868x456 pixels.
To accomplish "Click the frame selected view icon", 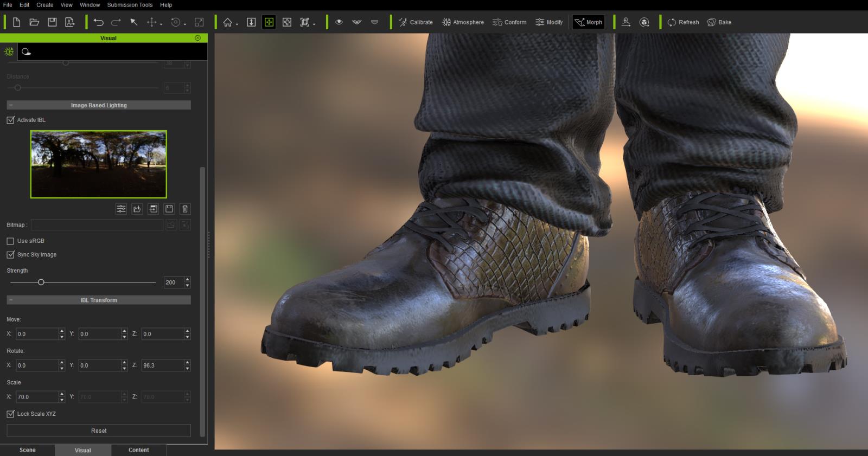I will (x=305, y=22).
